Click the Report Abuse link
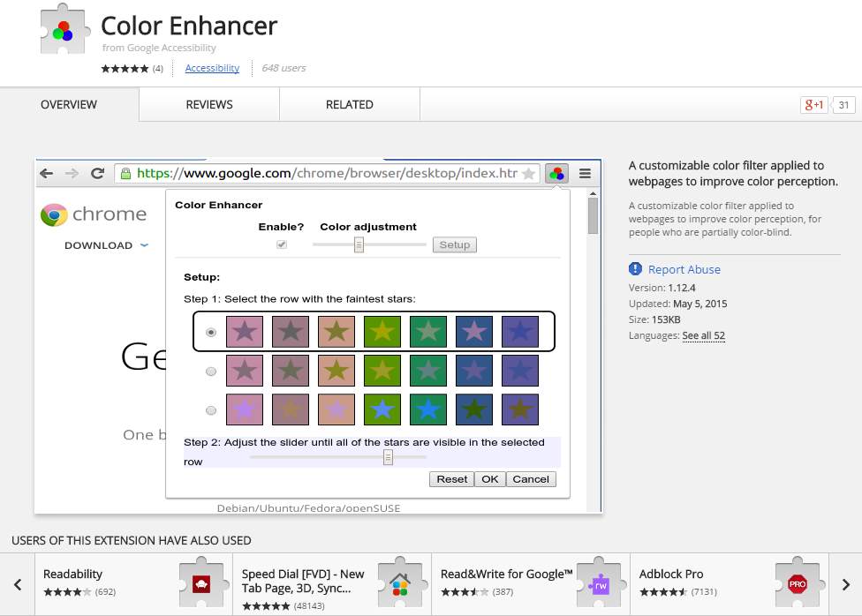The height and width of the screenshot is (616, 862). [684, 269]
